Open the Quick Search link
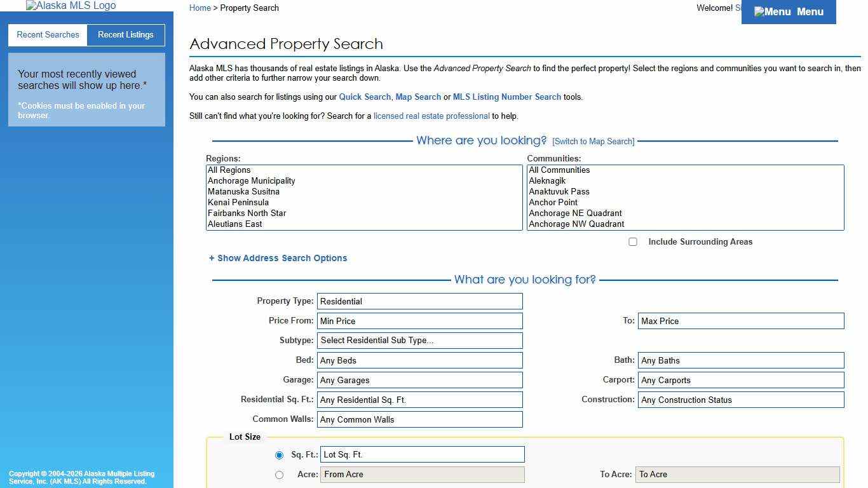This screenshot has width=868, height=488. (365, 97)
